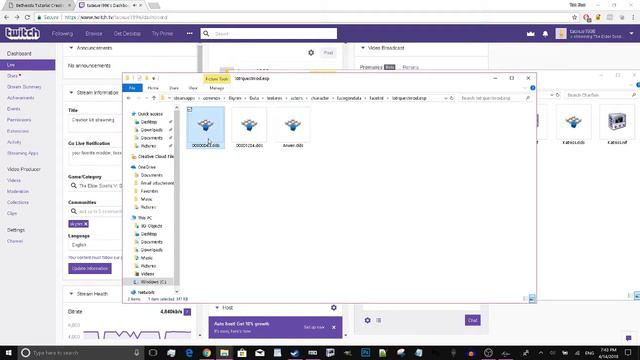Bookmark page with star icon
The width and height of the screenshot is (640, 360).
pos(575,17)
